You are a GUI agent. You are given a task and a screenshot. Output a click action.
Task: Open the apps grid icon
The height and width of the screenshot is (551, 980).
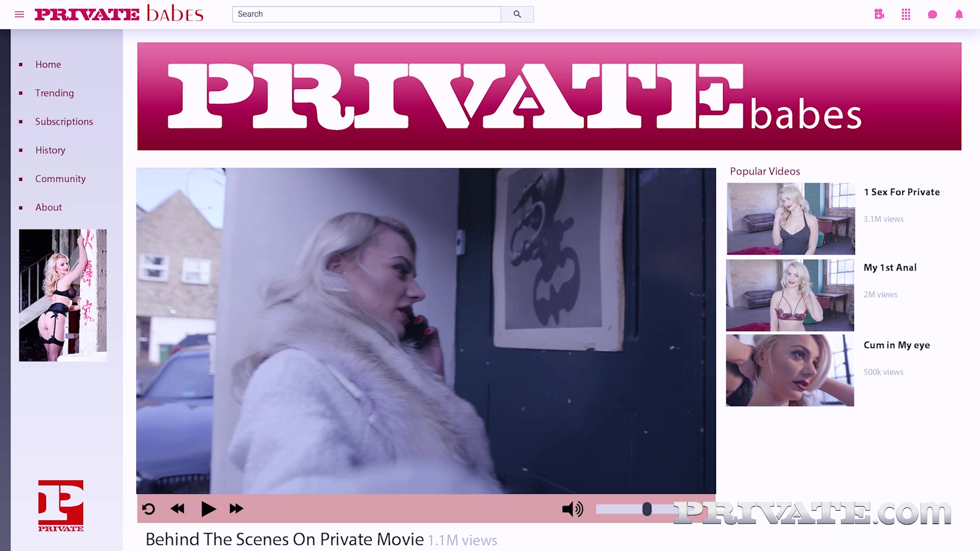click(906, 14)
